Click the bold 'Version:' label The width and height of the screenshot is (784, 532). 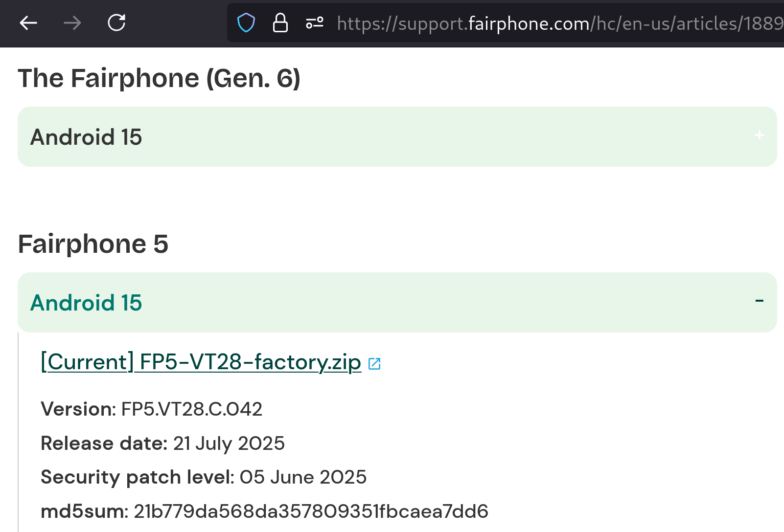[78, 409]
